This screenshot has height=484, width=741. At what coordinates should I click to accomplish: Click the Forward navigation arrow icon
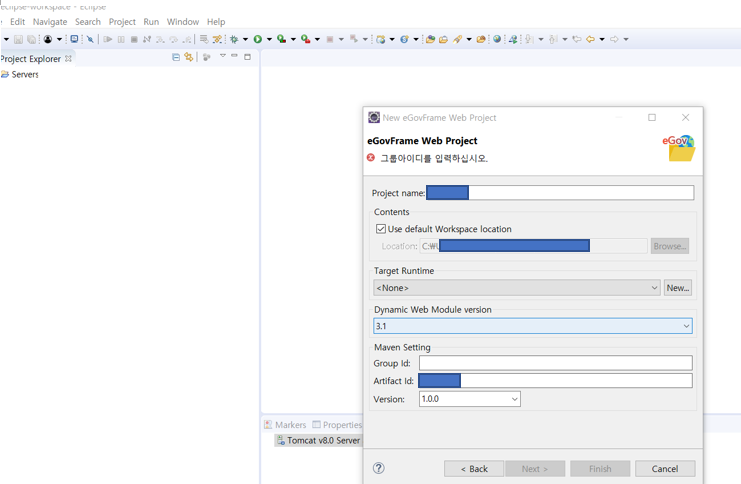coord(614,39)
